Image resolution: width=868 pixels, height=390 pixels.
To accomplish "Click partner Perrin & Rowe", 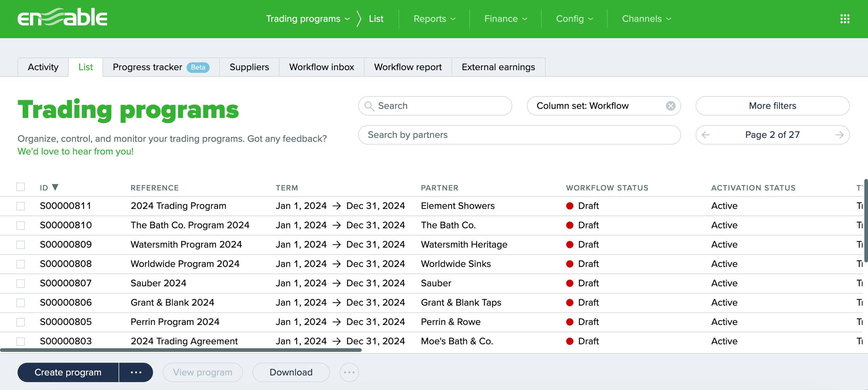I will click(x=451, y=322).
